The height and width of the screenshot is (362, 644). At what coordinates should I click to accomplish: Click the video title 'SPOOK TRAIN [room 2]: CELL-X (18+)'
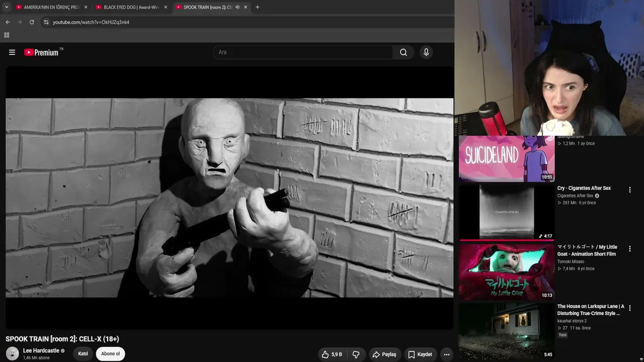coord(62,339)
